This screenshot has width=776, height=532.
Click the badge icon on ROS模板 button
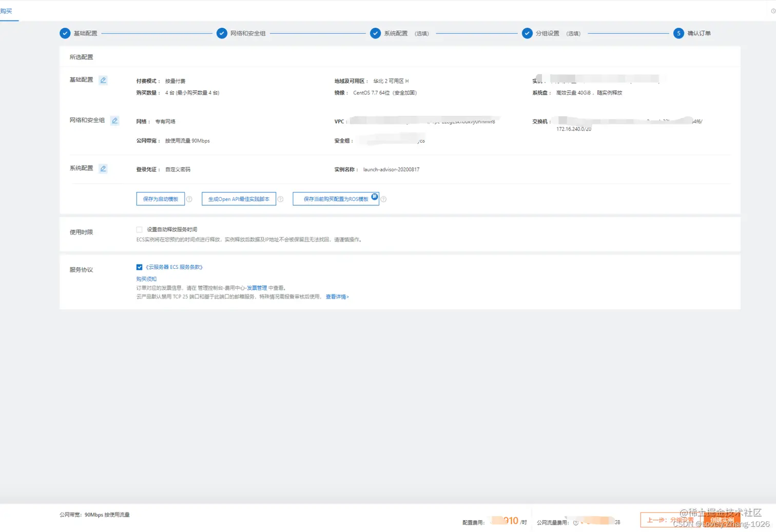point(375,196)
